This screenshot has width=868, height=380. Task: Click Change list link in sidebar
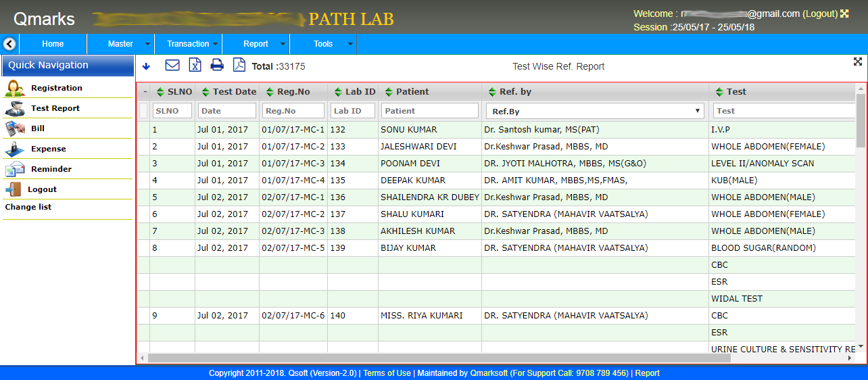pyautogui.click(x=28, y=207)
